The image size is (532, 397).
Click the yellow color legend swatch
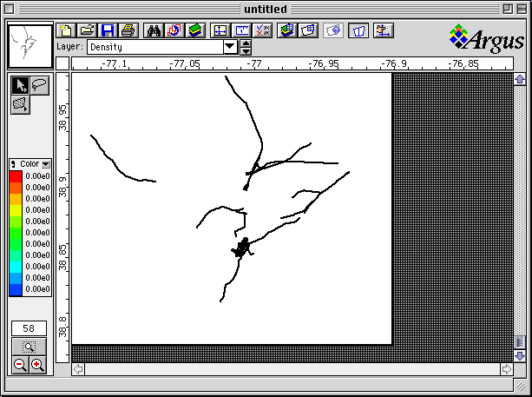tap(16, 210)
